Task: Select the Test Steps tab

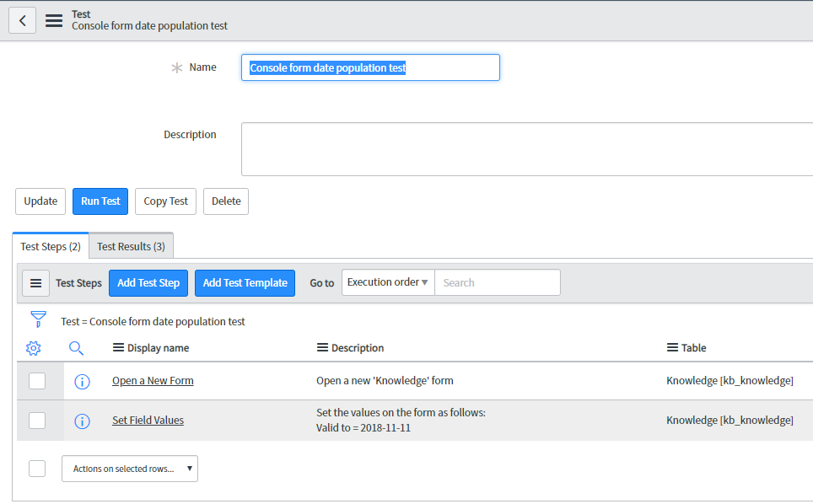Action: (x=51, y=247)
